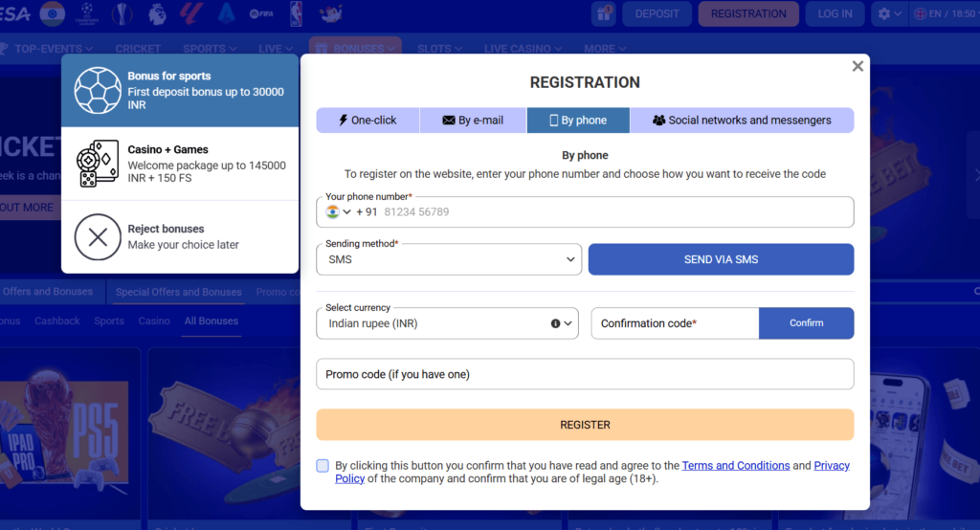Close the registration dialog with X

coord(857,66)
